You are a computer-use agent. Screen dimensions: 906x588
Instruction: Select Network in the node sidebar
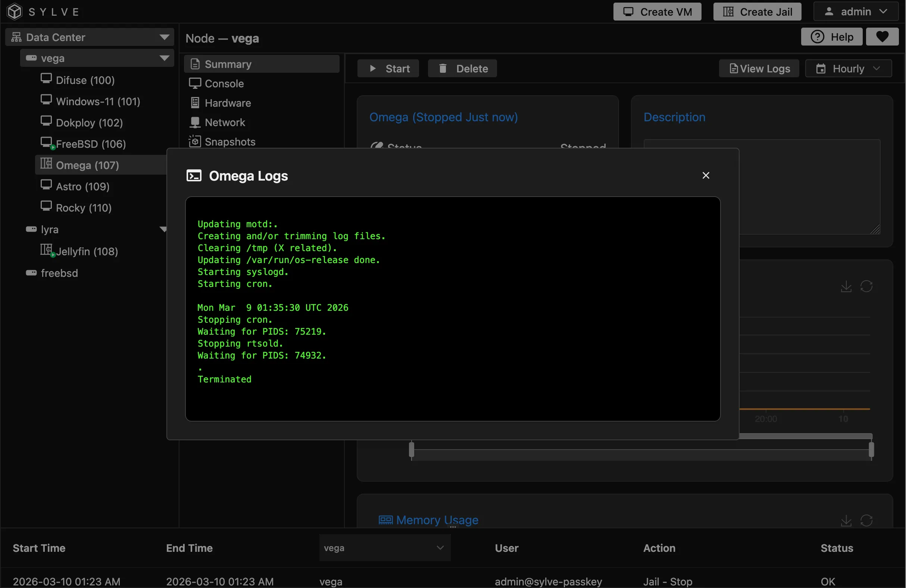pos(225,122)
